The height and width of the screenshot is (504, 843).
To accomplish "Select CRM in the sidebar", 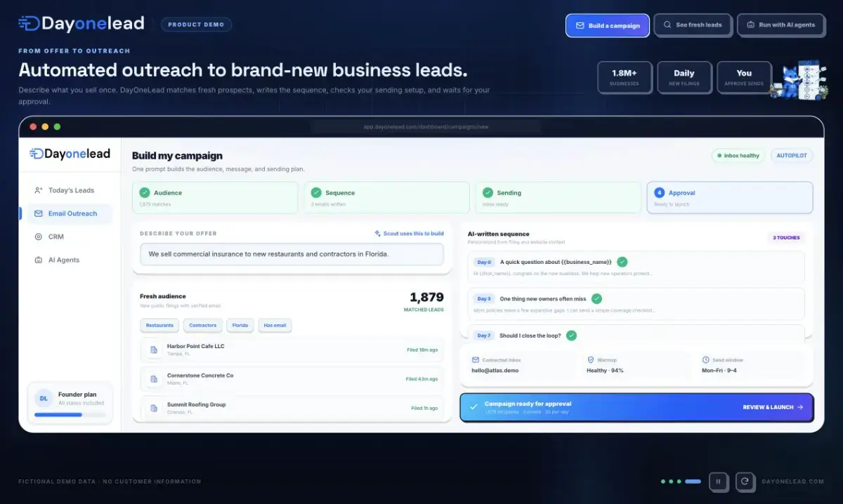I will (70, 237).
